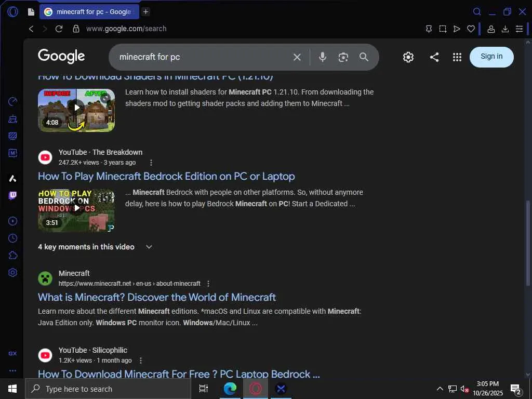Open the Windows Start menu

[x=12, y=389]
